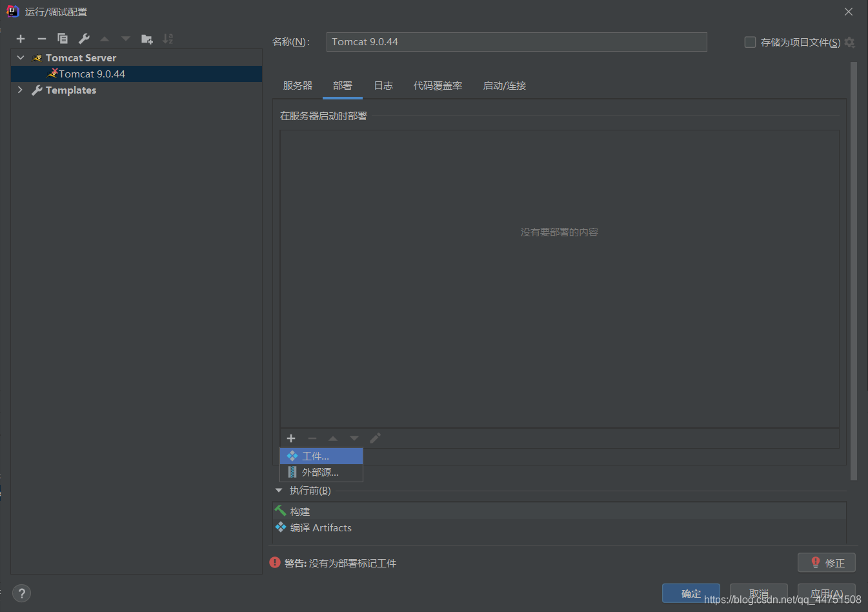
Task: Collapse the 执行前 section
Action: pos(279,491)
